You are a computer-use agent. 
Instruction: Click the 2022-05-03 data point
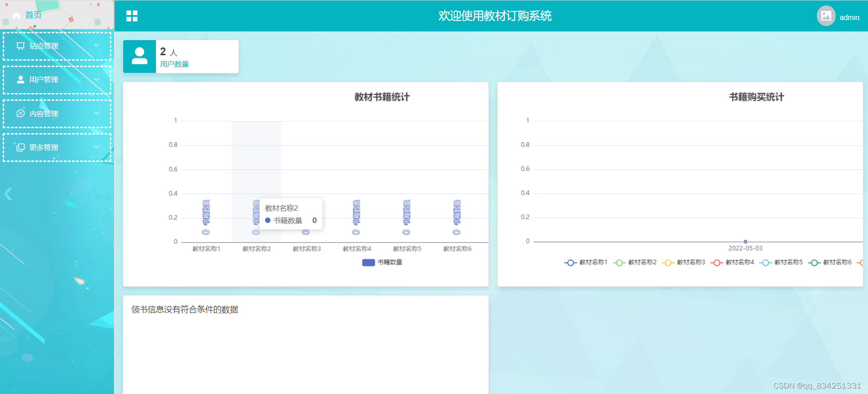pos(745,242)
